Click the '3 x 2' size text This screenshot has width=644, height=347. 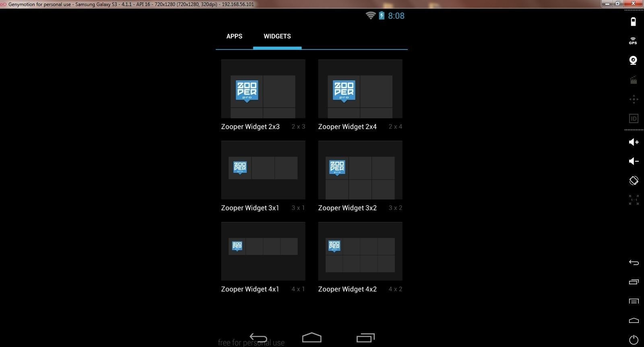click(x=395, y=208)
